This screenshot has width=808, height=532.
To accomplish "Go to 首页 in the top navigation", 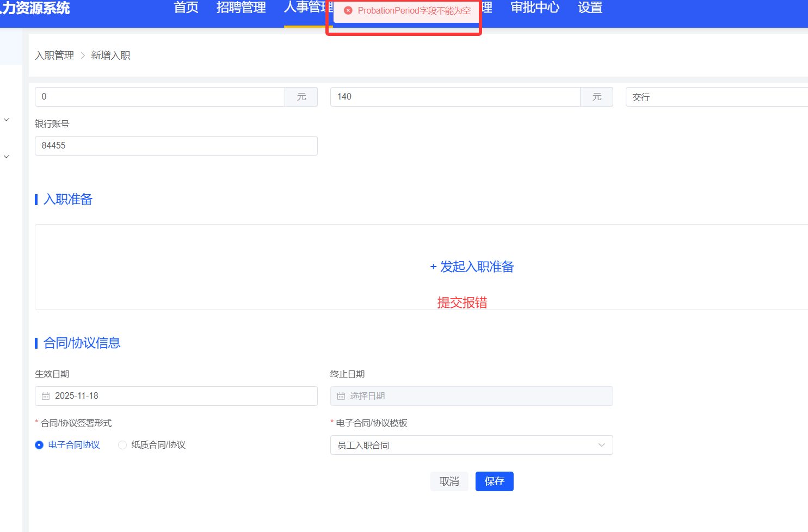I will [186, 8].
